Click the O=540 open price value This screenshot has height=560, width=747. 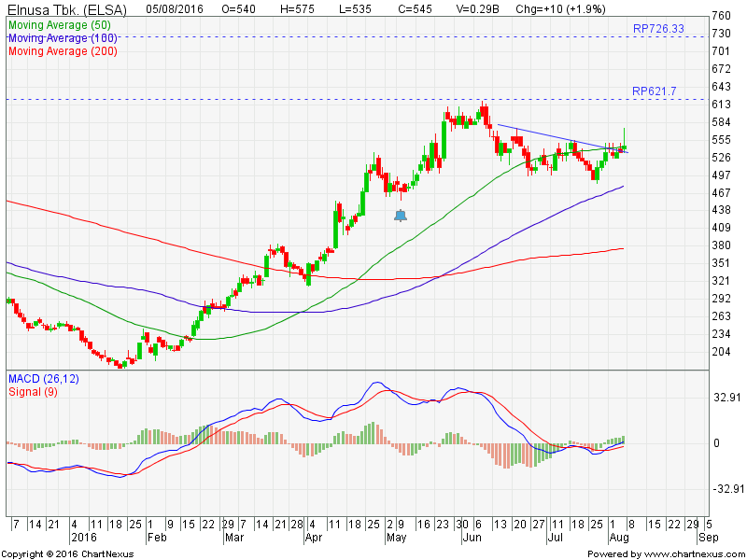coord(239,9)
